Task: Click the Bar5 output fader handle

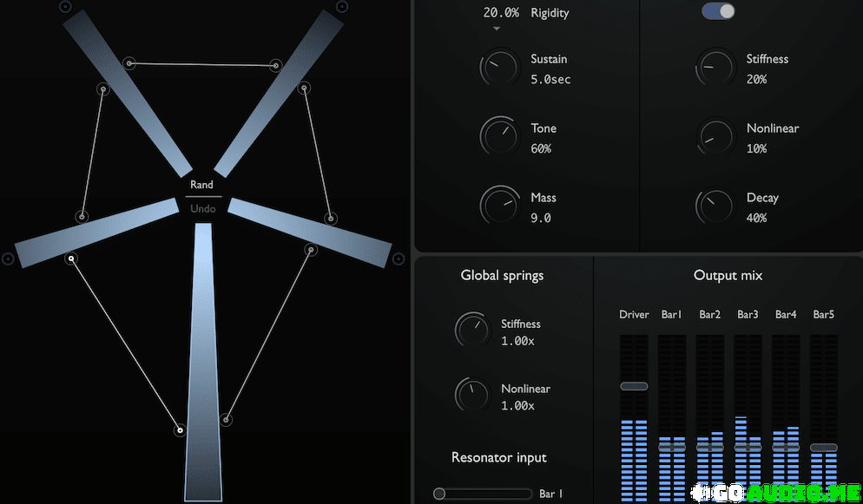Action: click(x=824, y=448)
